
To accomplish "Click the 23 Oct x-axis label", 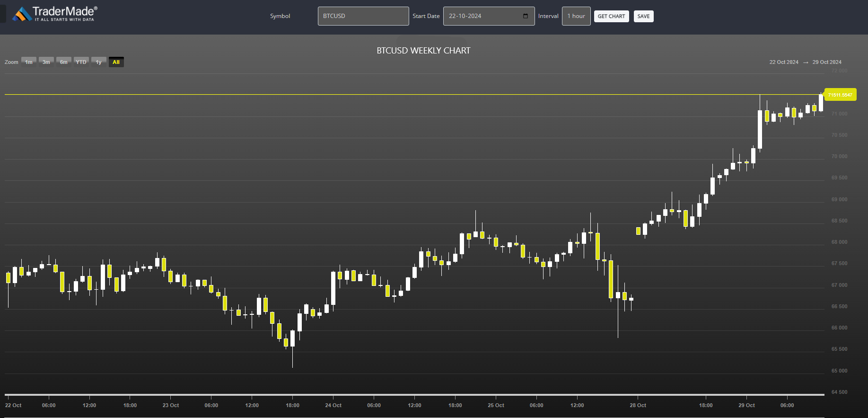I will click(x=171, y=405).
